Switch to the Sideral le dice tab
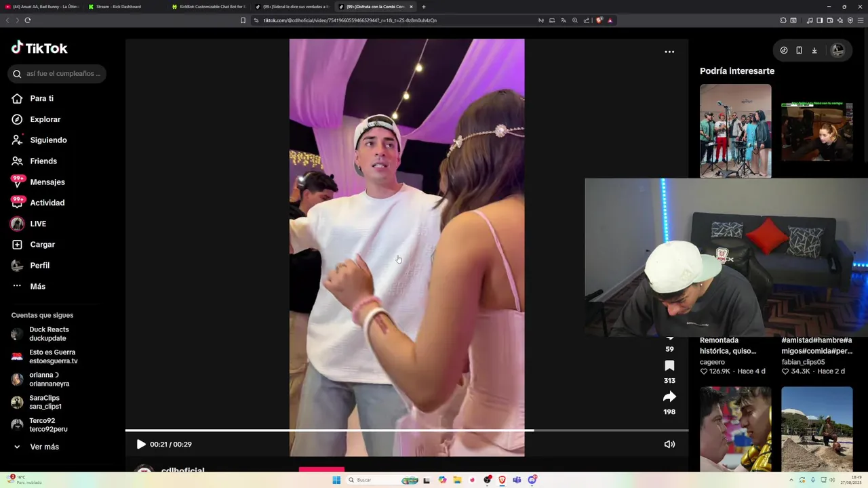 point(292,7)
